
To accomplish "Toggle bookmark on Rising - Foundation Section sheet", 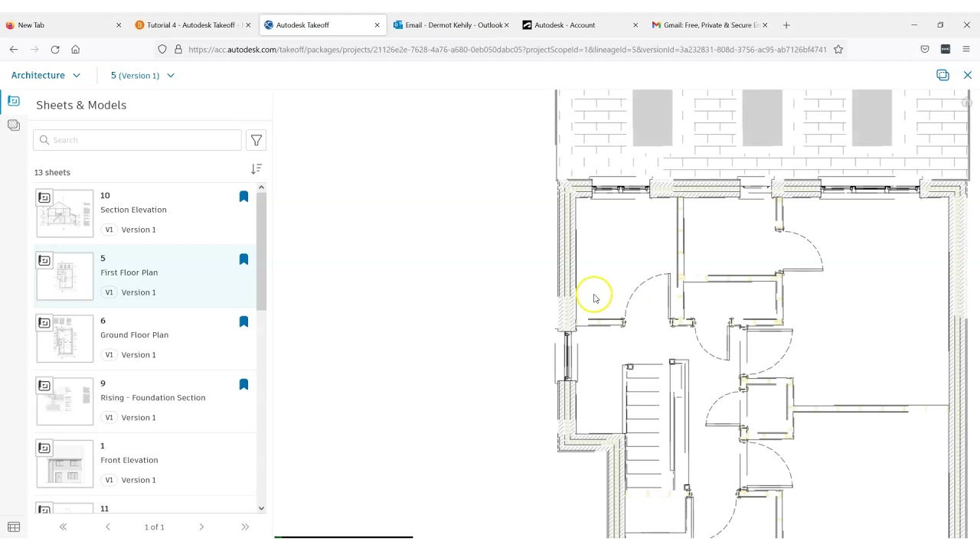I will 243,385.
